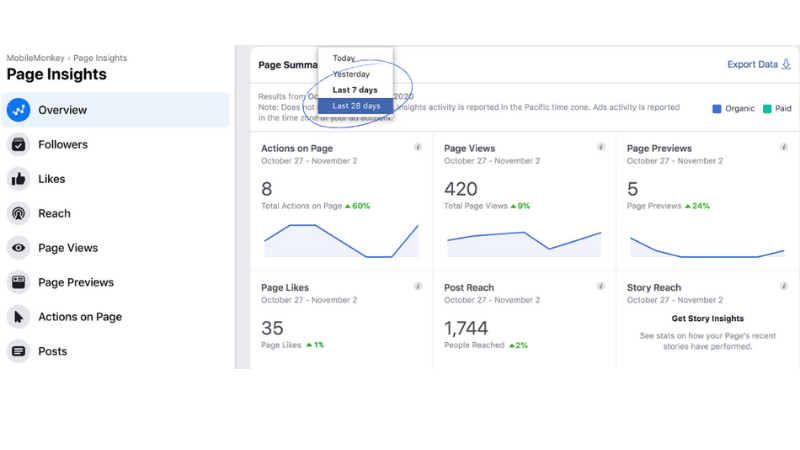This screenshot has width=800, height=450.
Task: Go to Overview in sidebar
Action: (115, 110)
